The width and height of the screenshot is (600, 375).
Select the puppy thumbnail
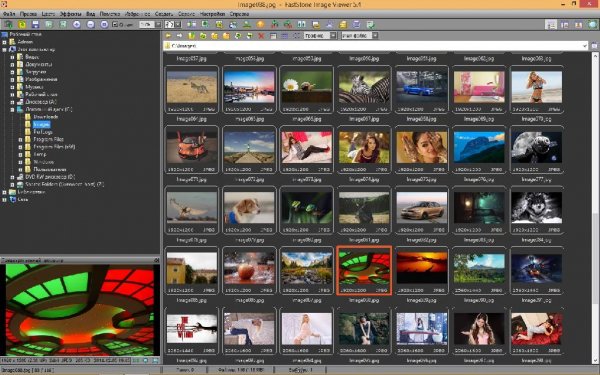click(249, 210)
